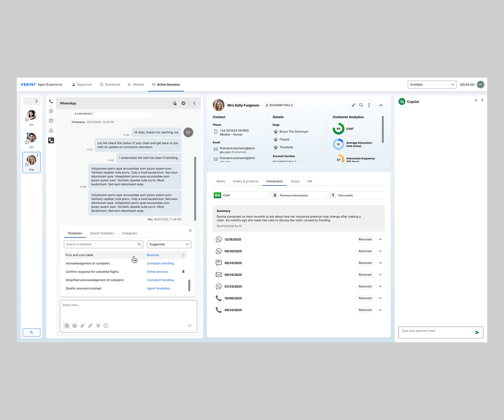Open the three-dot menu in customer header

tap(369, 105)
